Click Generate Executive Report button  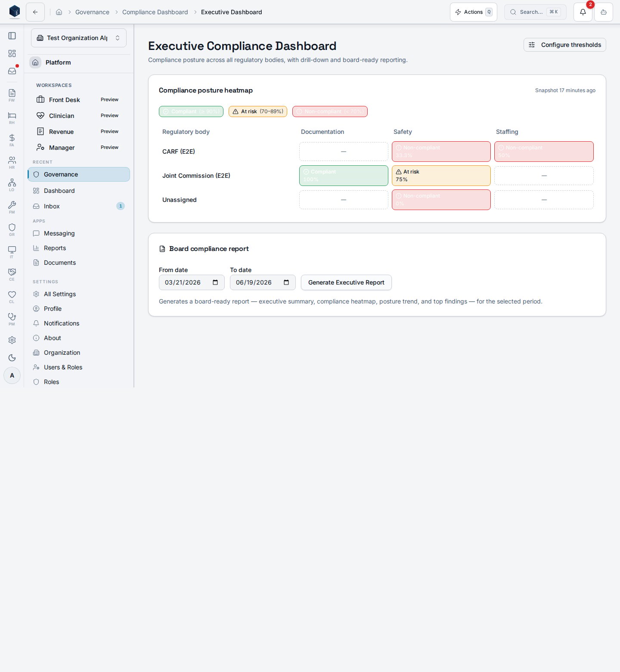pos(346,282)
